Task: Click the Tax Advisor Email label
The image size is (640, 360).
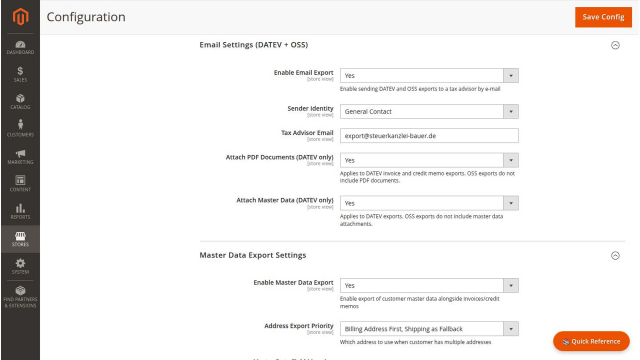Action: 307,133
